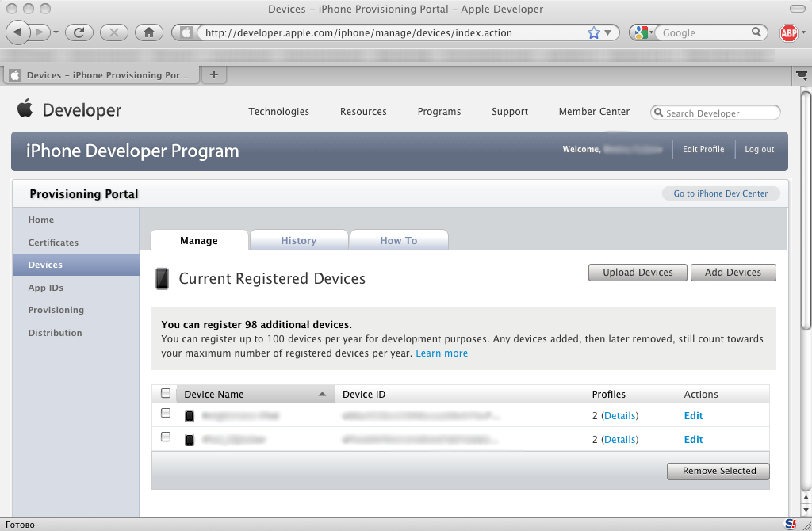Click the Adblock Plus ABP icon

(789, 33)
